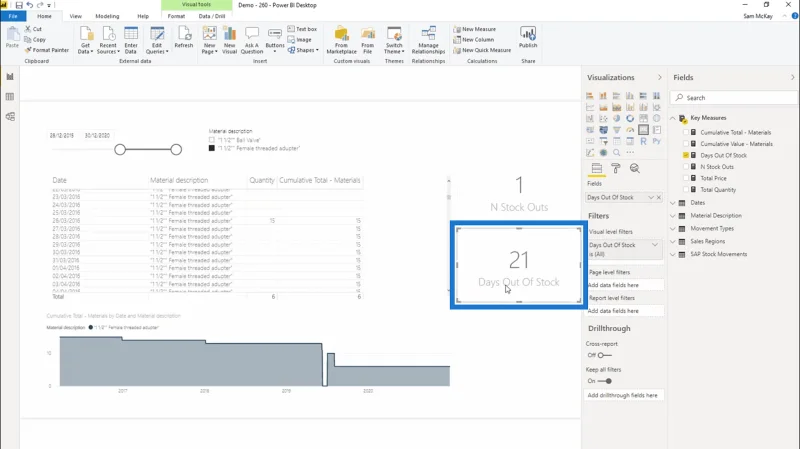Open the File menu
The image size is (800, 449).
coord(13,16)
